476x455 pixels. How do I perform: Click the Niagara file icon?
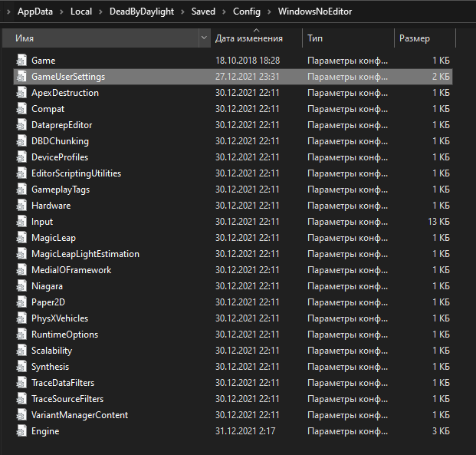pos(21,286)
